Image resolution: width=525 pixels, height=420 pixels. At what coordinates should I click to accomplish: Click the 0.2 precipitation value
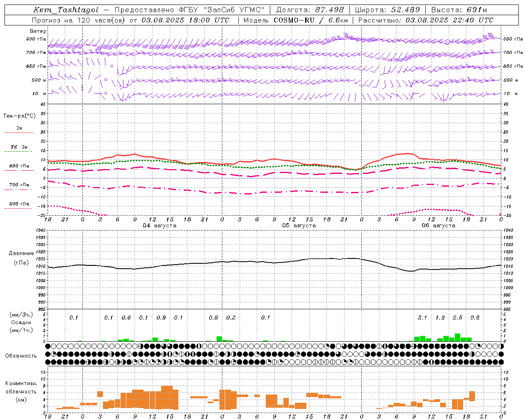tap(231, 318)
